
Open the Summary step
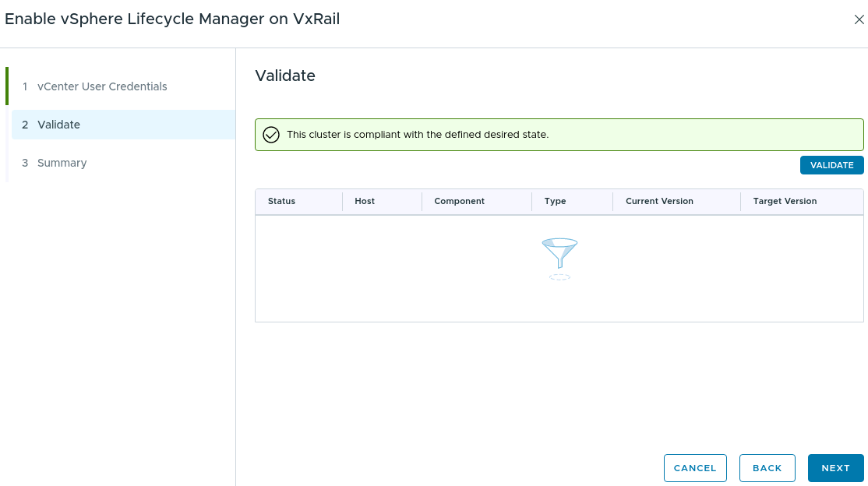(x=62, y=162)
